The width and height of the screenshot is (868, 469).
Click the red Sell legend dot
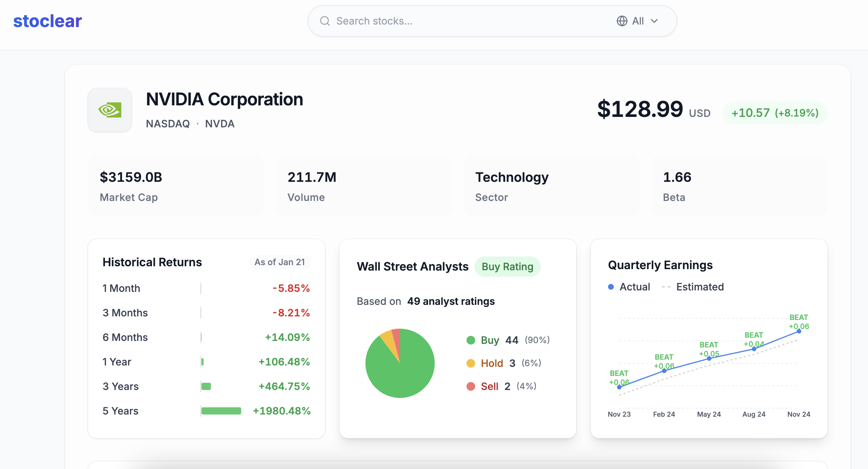click(471, 386)
